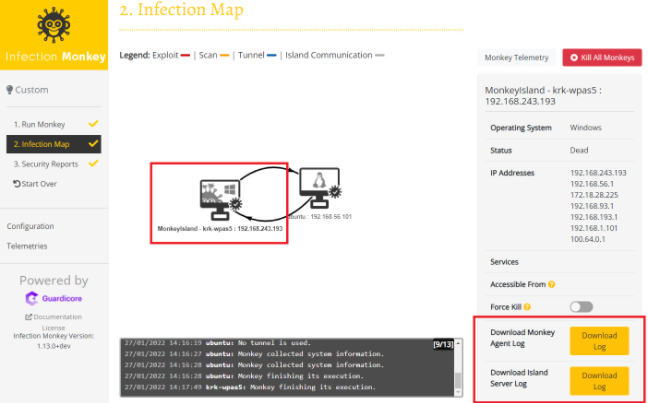Click the Scan legend orange line
The height and width of the screenshot is (403, 648).
pos(224,55)
